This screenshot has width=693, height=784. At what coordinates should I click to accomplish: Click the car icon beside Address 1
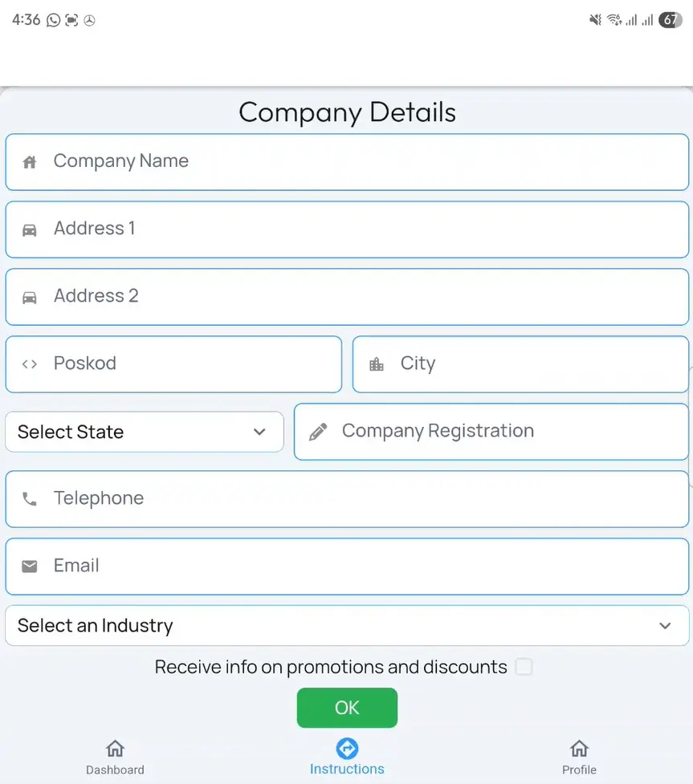(x=30, y=230)
